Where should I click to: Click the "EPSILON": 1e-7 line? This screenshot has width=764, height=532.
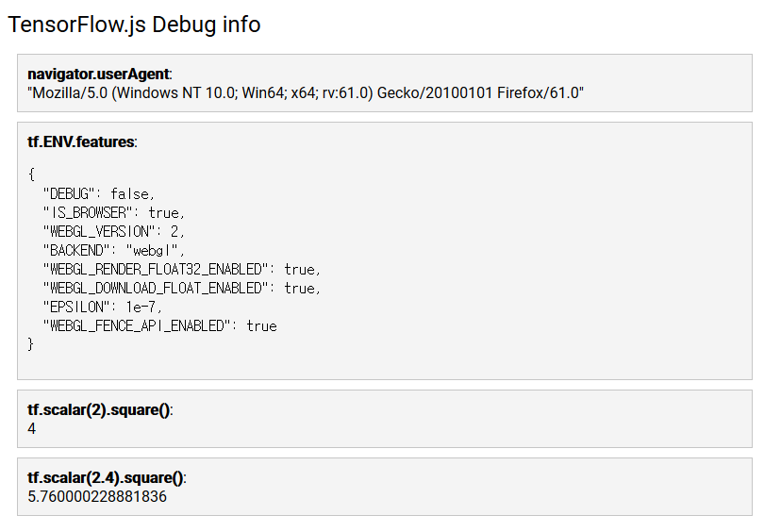tap(102, 307)
